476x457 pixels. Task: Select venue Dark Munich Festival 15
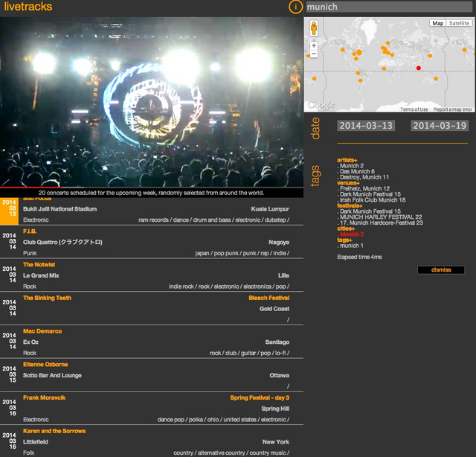pyautogui.click(x=369, y=194)
